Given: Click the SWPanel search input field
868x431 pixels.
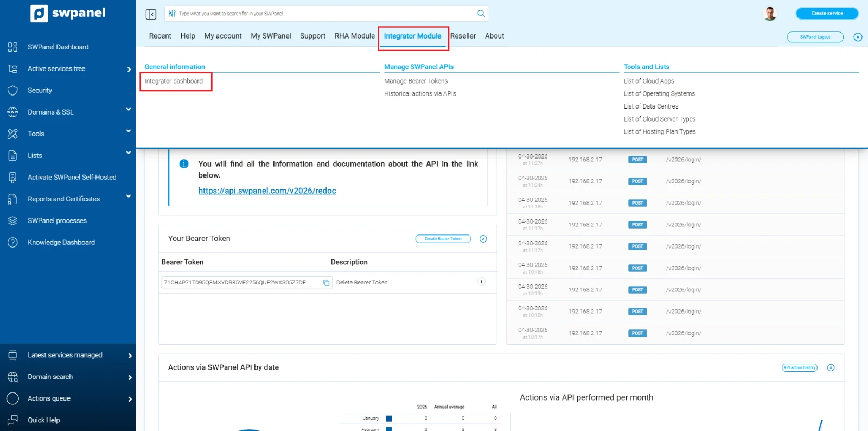Looking at the screenshot, I should [325, 14].
